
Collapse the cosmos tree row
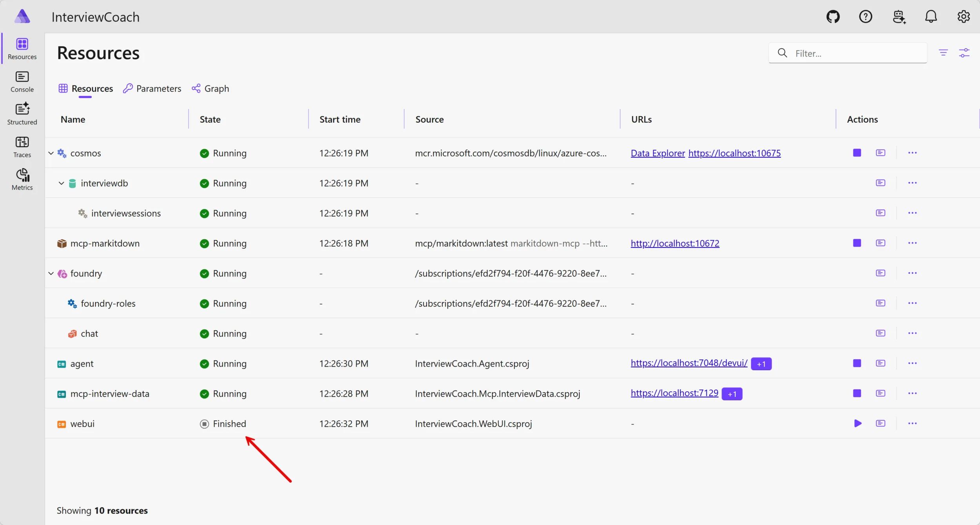pos(51,153)
